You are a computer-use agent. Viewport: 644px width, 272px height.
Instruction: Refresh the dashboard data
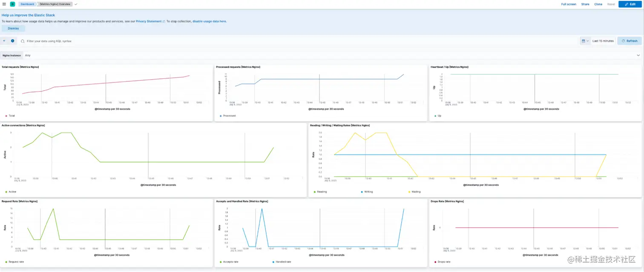pyautogui.click(x=630, y=41)
